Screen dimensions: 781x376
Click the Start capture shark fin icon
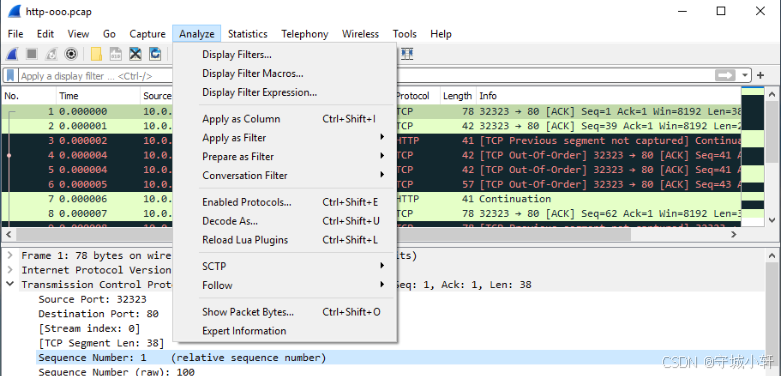(12, 54)
